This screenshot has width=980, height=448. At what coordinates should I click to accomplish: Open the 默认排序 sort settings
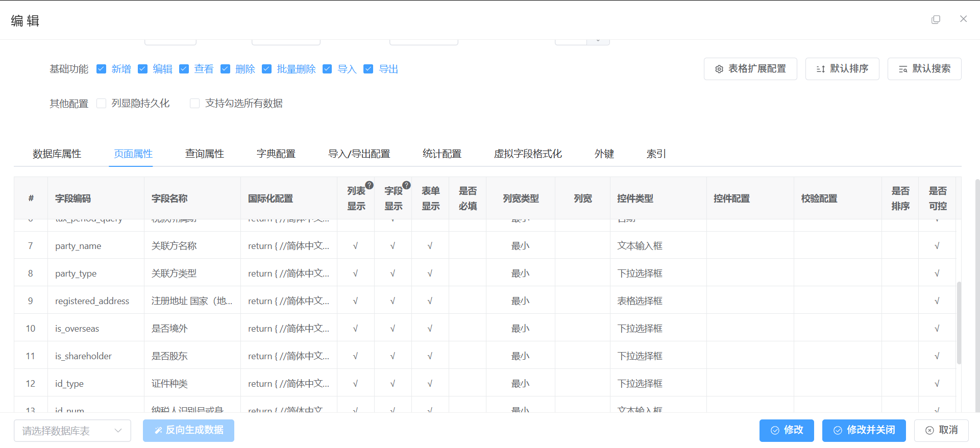842,69
